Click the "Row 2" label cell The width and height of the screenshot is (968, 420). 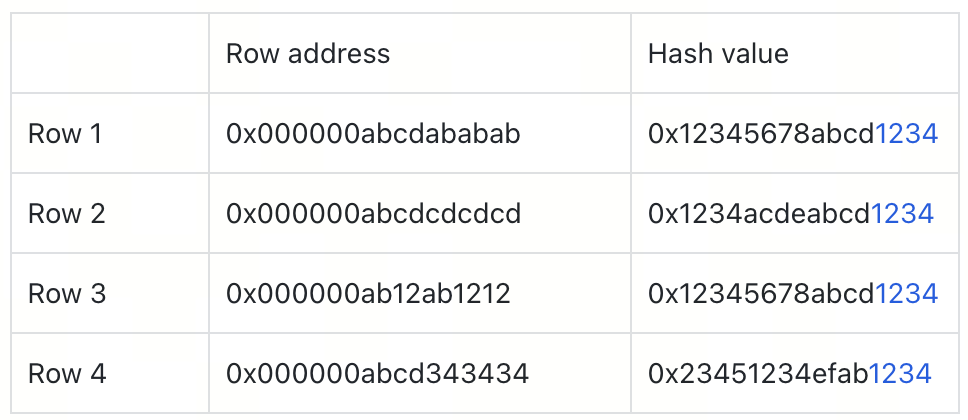(x=66, y=214)
